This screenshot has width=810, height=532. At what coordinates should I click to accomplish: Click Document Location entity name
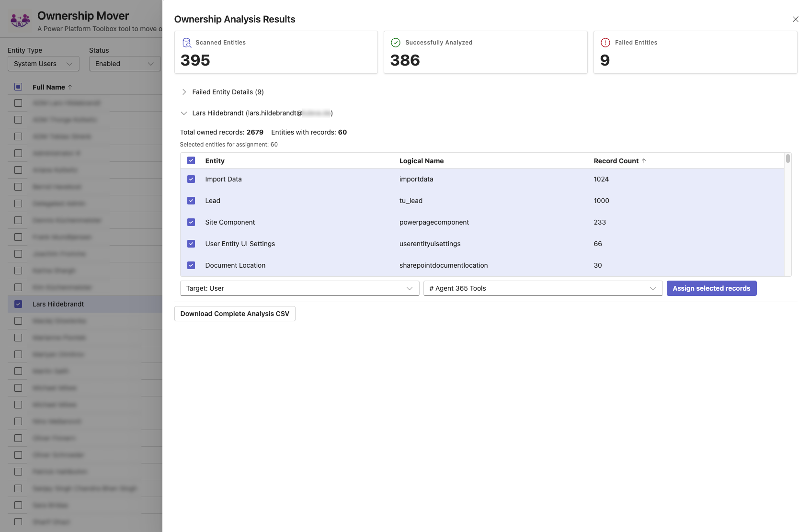pos(235,265)
